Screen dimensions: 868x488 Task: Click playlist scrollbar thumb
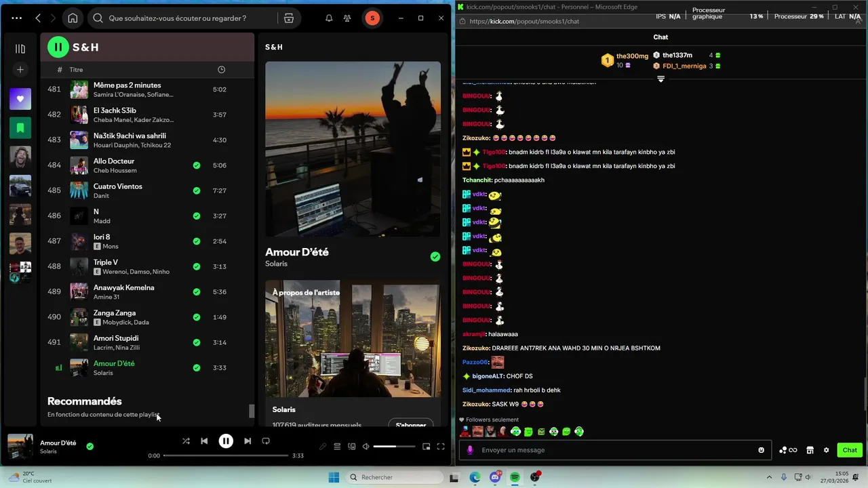252,411
